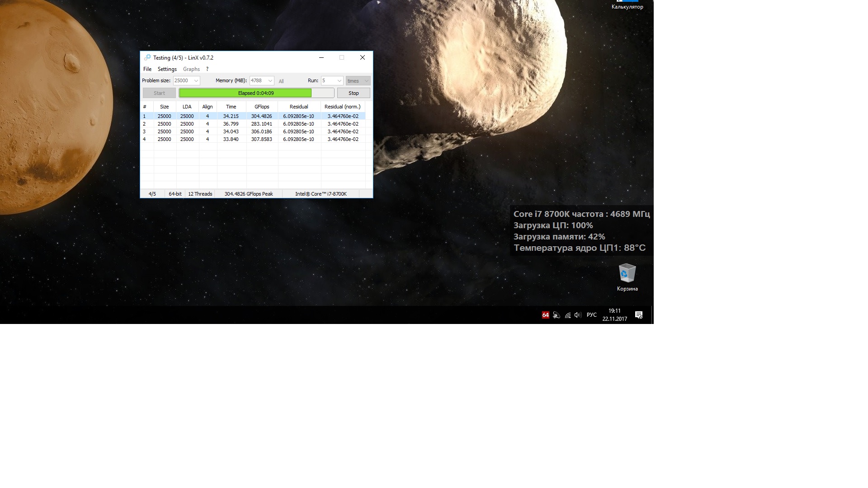Select result row 3 in table
The height and width of the screenshot is (488, 868).
(231, 131)
